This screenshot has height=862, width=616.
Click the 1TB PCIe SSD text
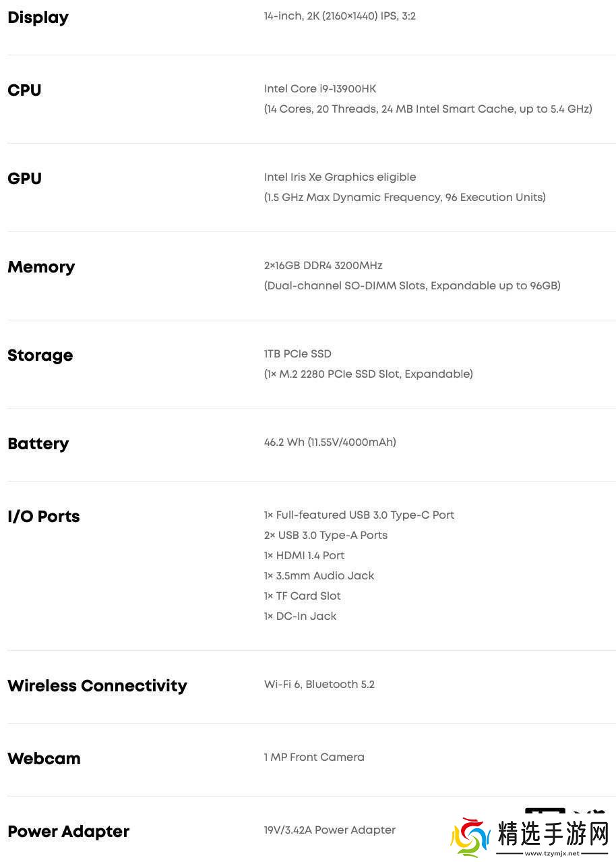(x=297, y=354)
